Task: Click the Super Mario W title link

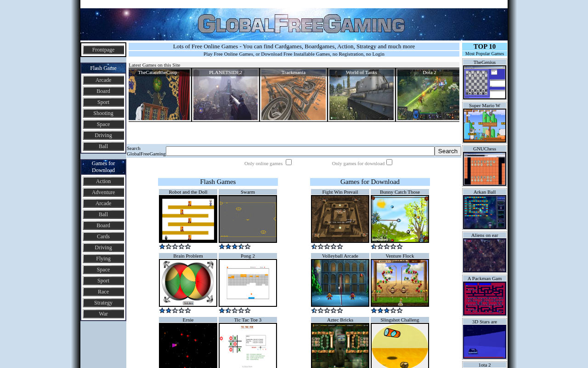Action: pyautogui.click(x=485, y=105)
